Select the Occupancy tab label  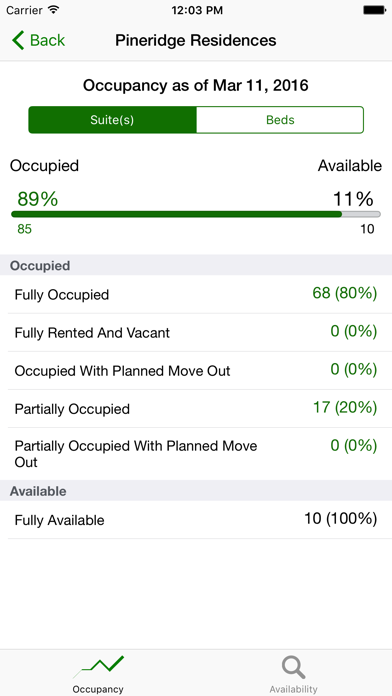coord(98,689)
